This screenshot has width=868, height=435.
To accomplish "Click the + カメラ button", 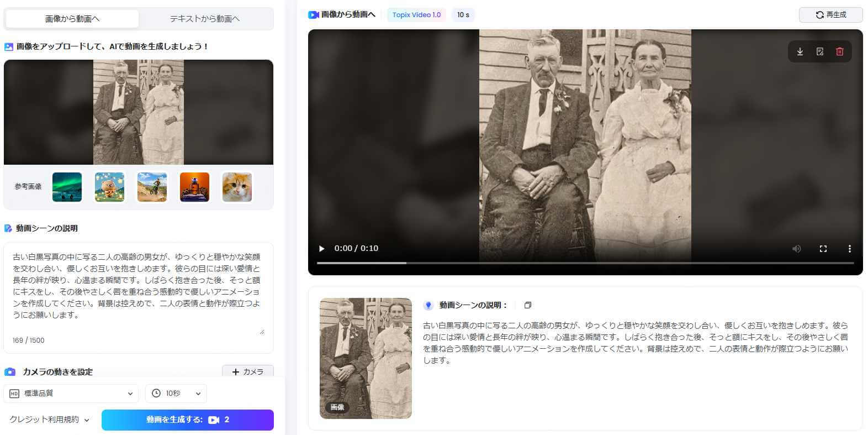I will pos(248,371).
